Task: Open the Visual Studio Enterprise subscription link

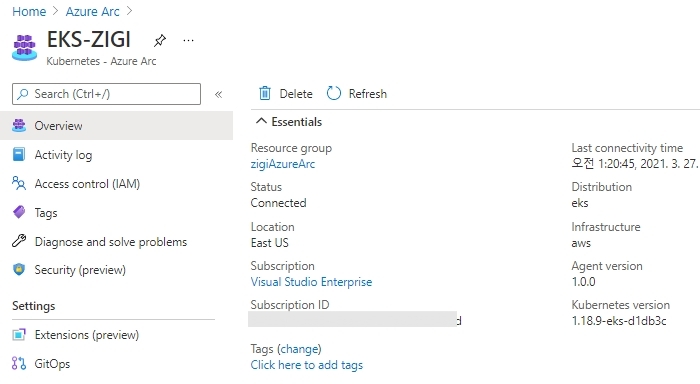Action: (311, 282)
